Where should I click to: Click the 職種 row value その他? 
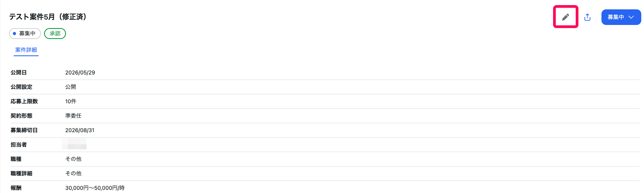(x=73, y=159)
